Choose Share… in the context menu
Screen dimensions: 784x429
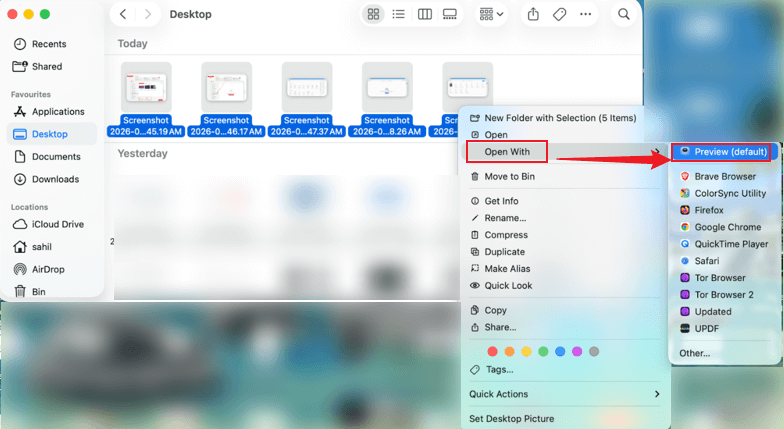(500, 327)
